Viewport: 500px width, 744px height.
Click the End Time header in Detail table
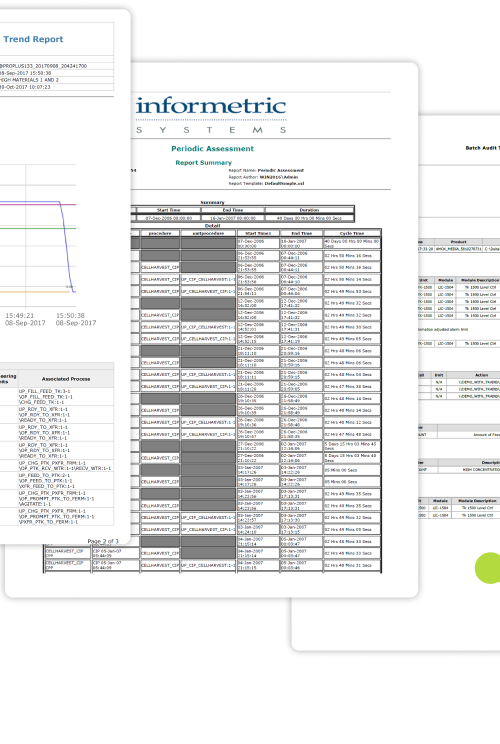coord(302,233)
